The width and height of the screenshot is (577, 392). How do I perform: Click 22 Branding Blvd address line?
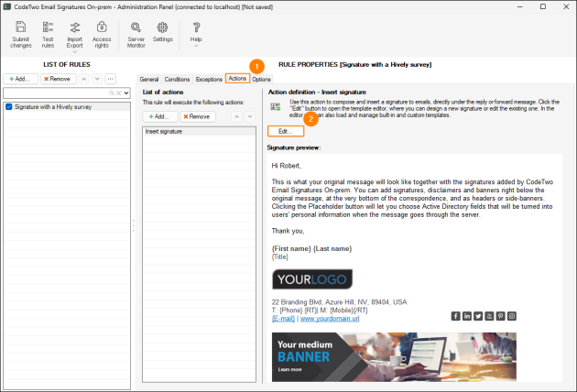tap(339, 302)
